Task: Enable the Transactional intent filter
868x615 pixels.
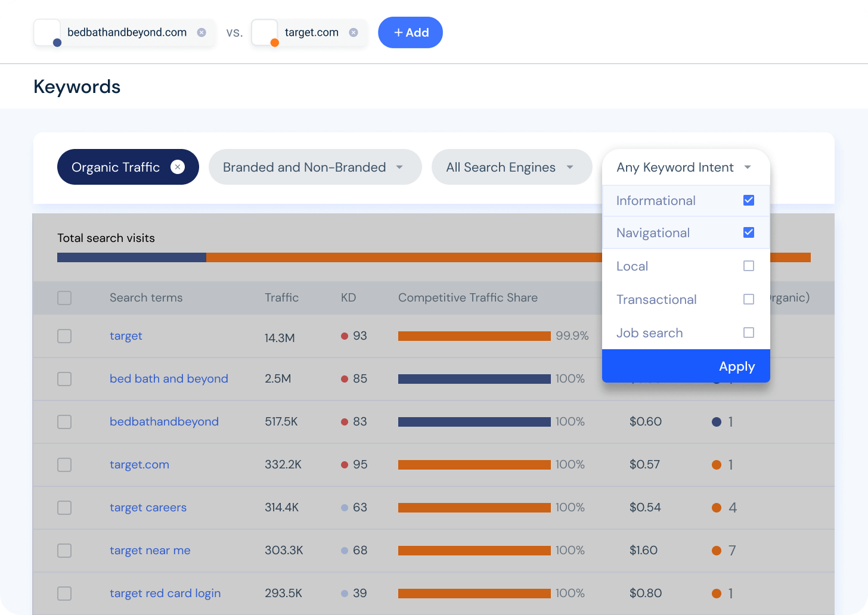Action: pos(749,299)
